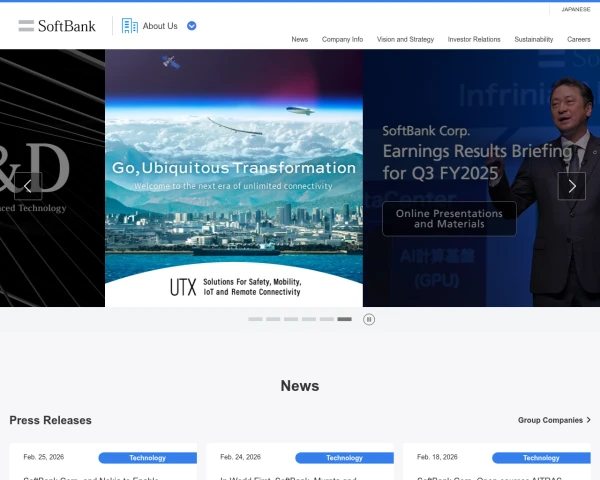Click the UTX Solutions logo text
The width and height of the screenshot is (600, 480).
(x=236, y=287)
